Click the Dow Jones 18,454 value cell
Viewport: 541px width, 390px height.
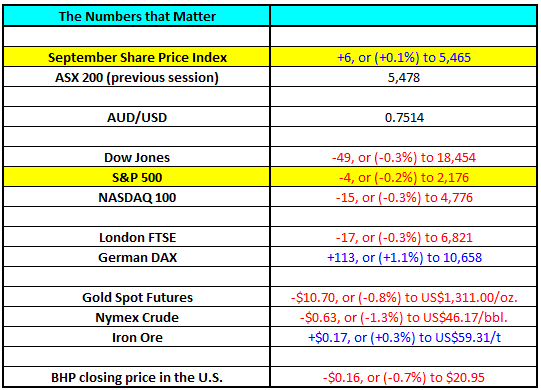[x=404, y=157]
